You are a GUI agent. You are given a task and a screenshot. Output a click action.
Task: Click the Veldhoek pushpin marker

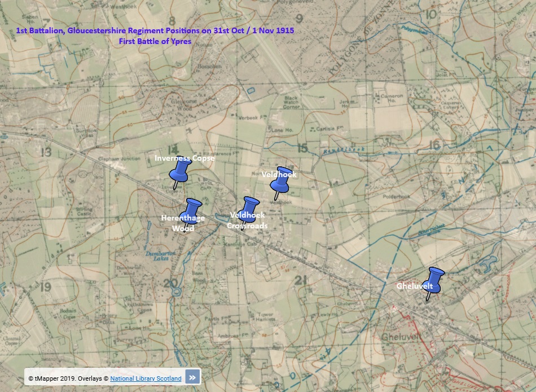281,183
